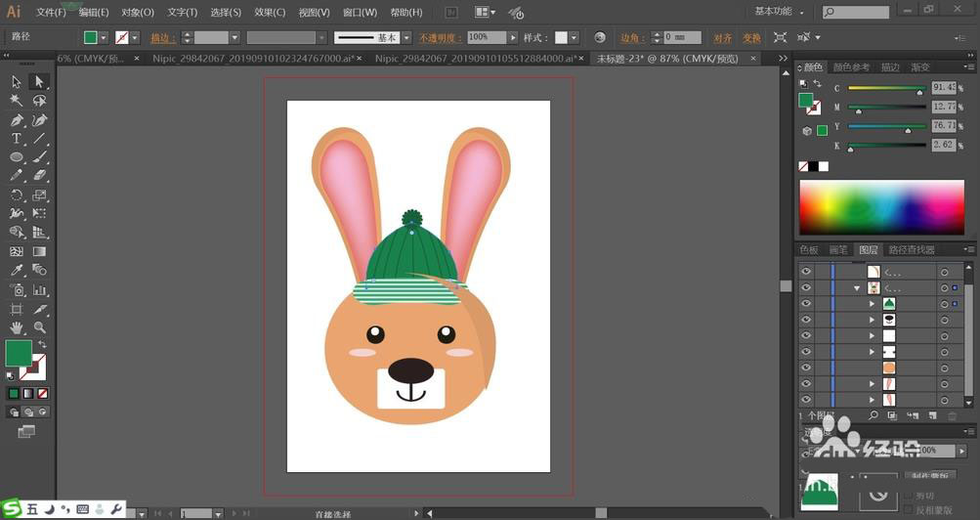Click inside the color spectrum bar

[x=881, y=205]
